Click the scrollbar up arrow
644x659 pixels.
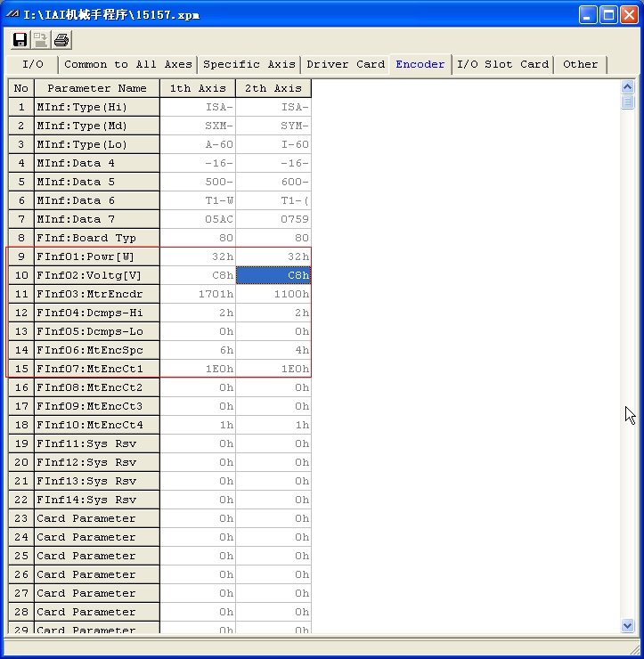pos(627,87)
